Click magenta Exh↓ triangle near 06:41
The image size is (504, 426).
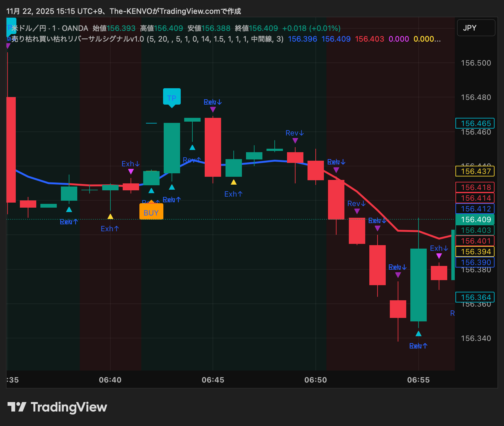click(131, 172)
